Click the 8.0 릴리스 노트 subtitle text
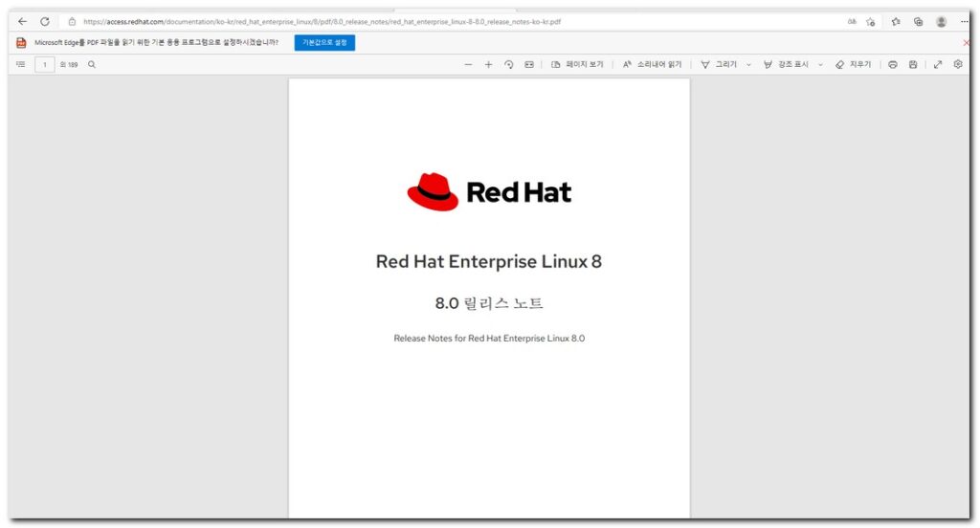980x528 pixels. pos(489,303)
